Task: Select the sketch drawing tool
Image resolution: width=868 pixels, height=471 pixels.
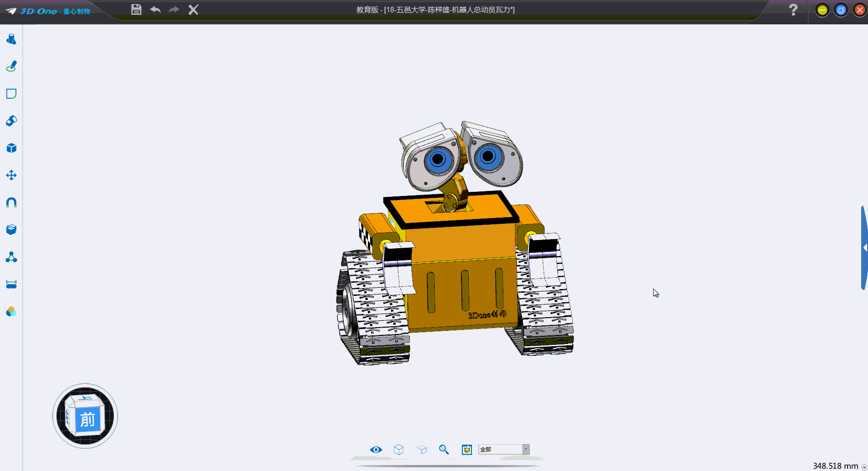Action: click(x=11, y=67)
